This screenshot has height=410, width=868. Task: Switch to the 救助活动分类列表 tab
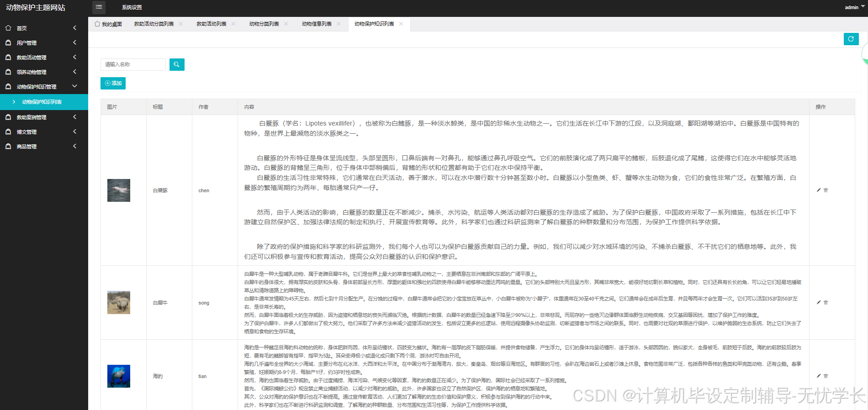[154, 24]
